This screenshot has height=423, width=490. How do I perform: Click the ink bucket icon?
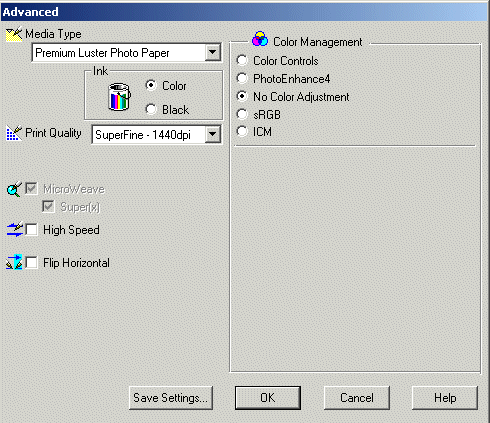[119, 97]
